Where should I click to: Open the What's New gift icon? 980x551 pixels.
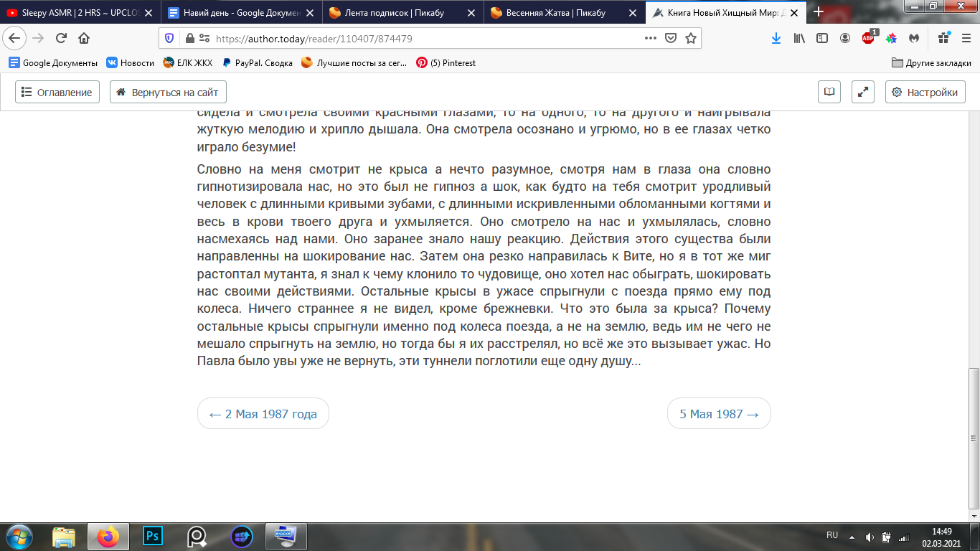pyautogui.click(x=943, y=39)
